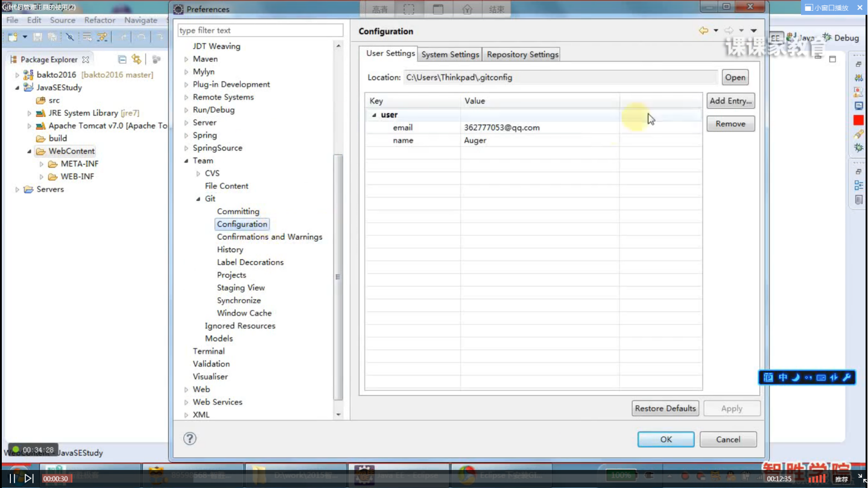The height and width of the screenshot is (488, 868).
Task: Open the File menu
Action: point(12,20)
